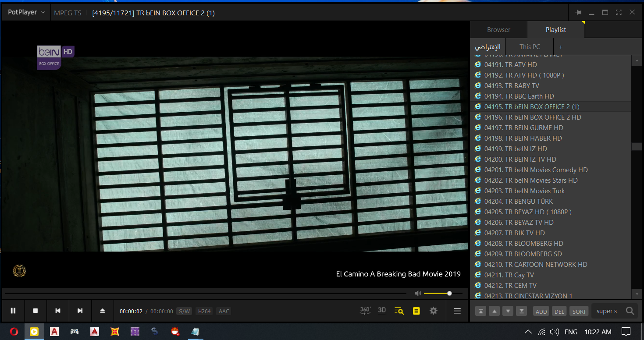The height and width of the screenshot is (340, 644).
Task: Toggle 3D video mode
Action: [382, 311]
